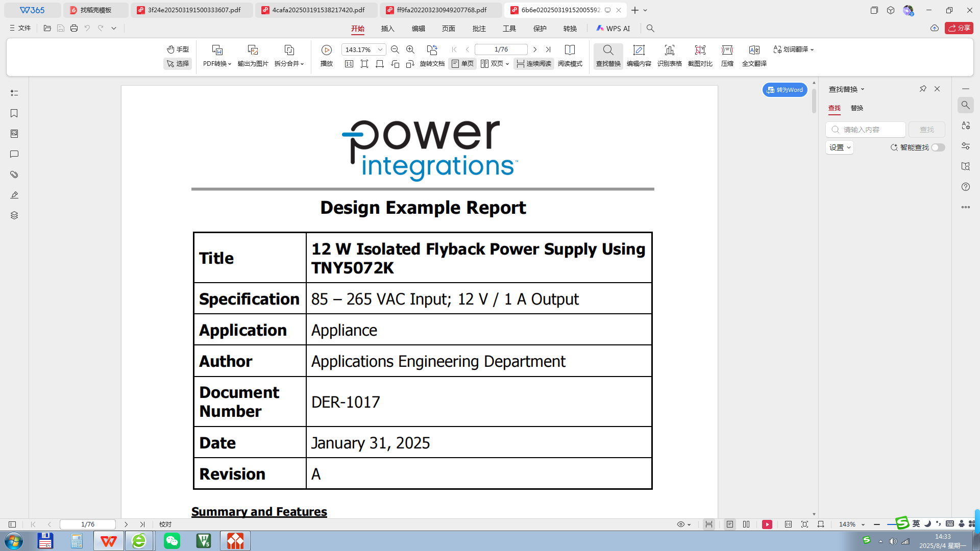Expand the 划词翻译 dropdown
This screenshot has height=551, width=980.
tap(812, 49)
